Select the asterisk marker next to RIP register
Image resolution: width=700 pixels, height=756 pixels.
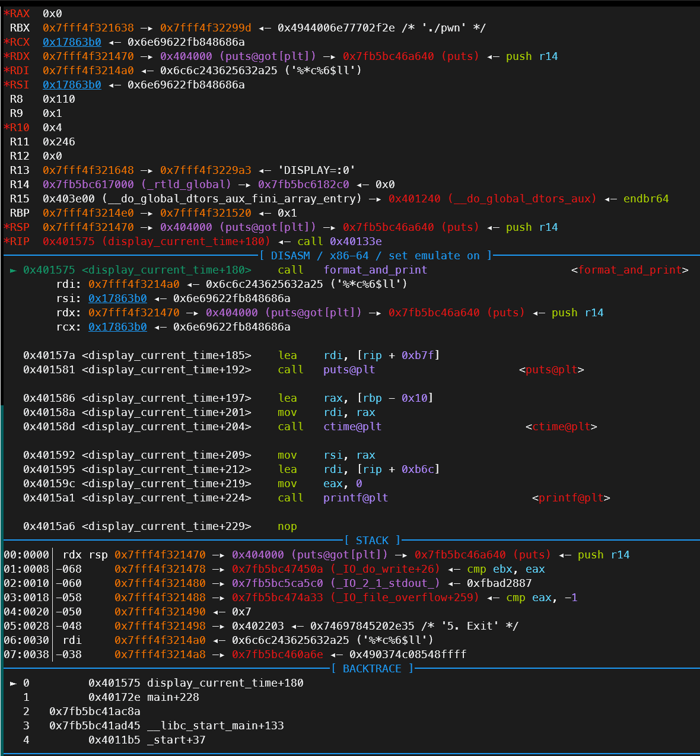[6, 241]
